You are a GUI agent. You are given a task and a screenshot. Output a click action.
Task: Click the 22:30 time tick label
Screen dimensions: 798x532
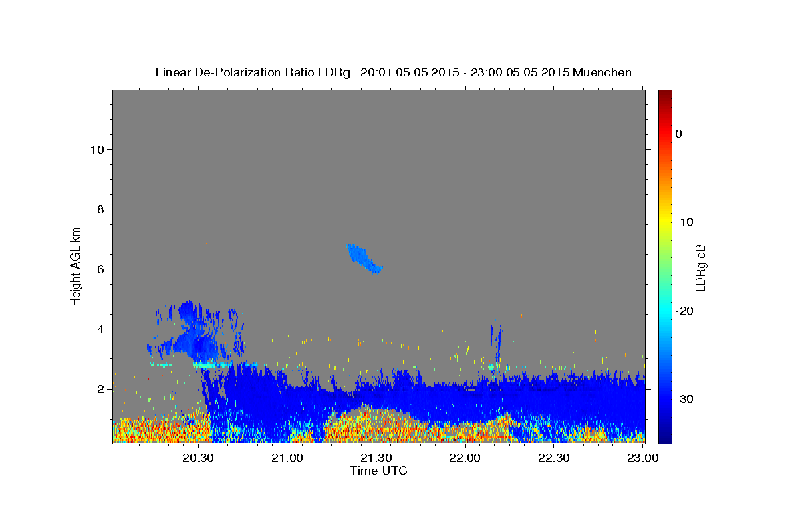pos(554,458)
